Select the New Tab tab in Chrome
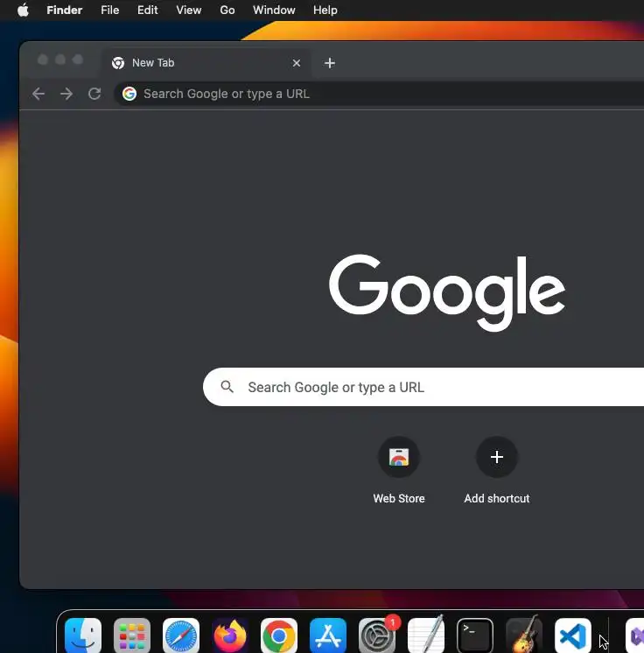 (205, 63)
